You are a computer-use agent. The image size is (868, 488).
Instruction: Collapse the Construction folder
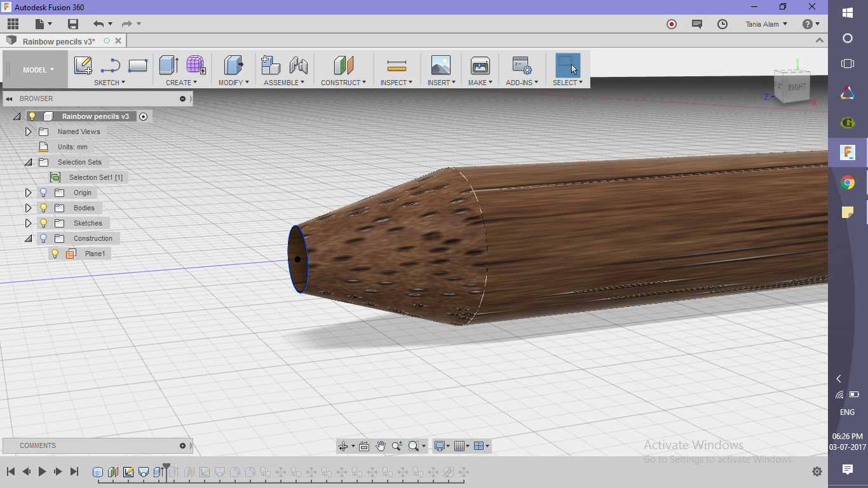[x=28, y=238]
